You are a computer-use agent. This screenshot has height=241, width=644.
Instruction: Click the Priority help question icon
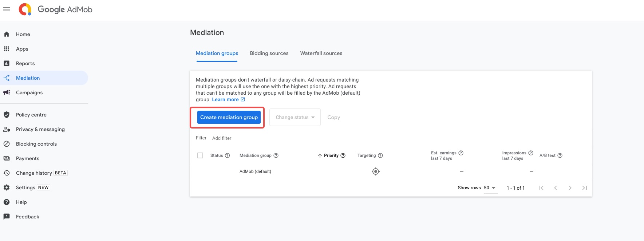[x=343, y=155]
